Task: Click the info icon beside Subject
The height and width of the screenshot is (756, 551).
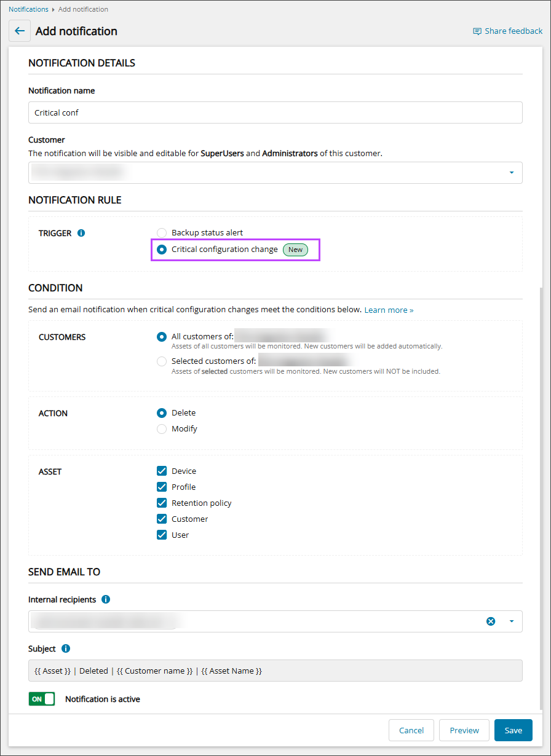Action: 66,648
